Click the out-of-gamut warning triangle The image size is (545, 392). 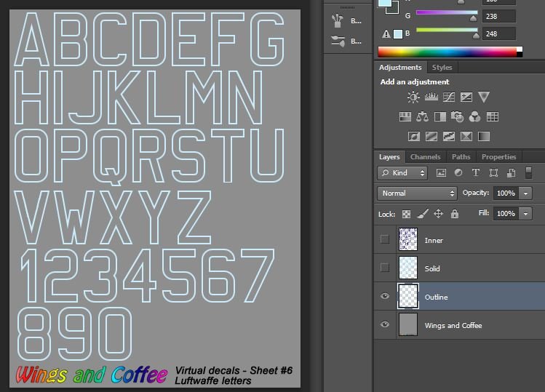pyautogui.click(x=386, y=34)
